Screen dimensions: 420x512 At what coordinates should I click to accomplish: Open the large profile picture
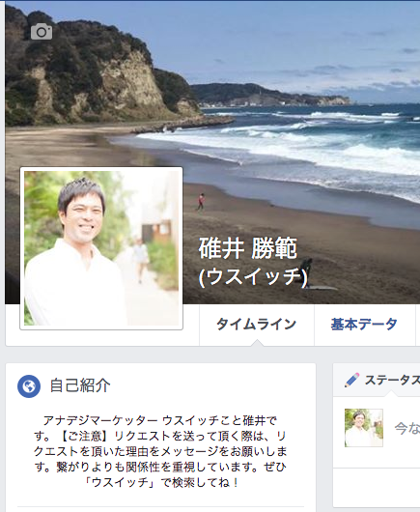(x=101, y=248)
